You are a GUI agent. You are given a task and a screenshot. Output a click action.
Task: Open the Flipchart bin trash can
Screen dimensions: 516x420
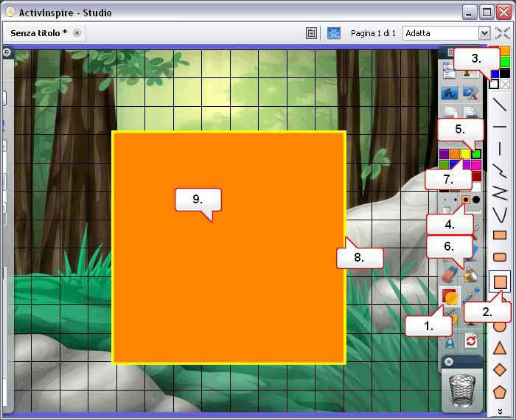[x=462, y=390]
